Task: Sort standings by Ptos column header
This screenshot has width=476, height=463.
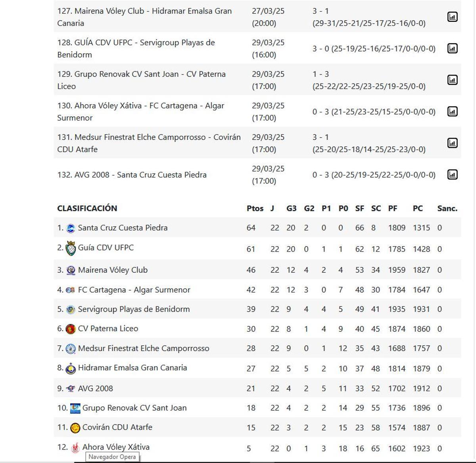Action: click(x=256, y=208)
